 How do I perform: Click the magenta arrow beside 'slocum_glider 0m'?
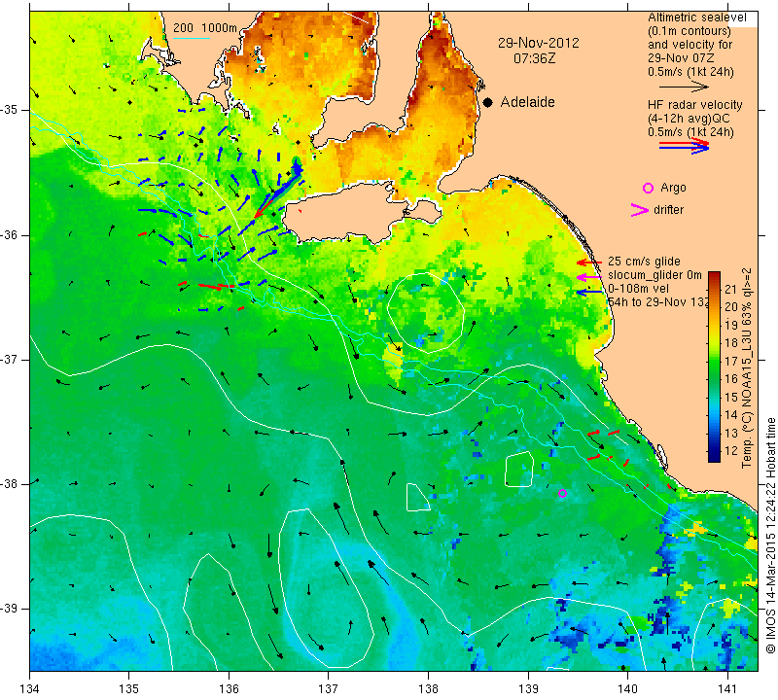tap(589, 276)
